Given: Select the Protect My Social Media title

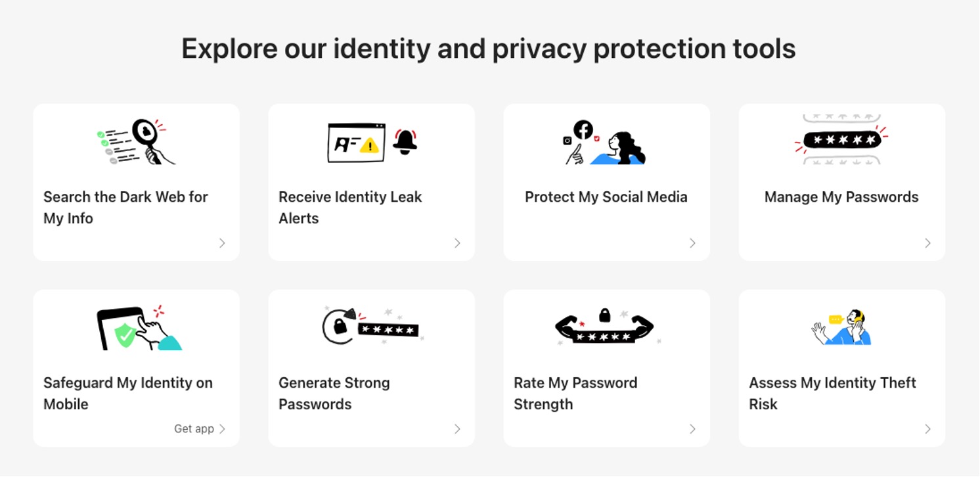Looking at the screenshot, I should (606, 197).
